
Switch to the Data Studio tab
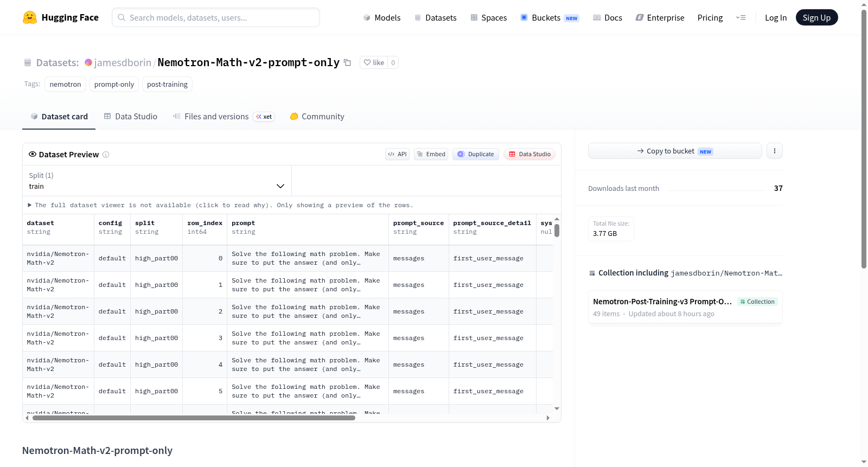pyautogui.click(x=131, y=117)
